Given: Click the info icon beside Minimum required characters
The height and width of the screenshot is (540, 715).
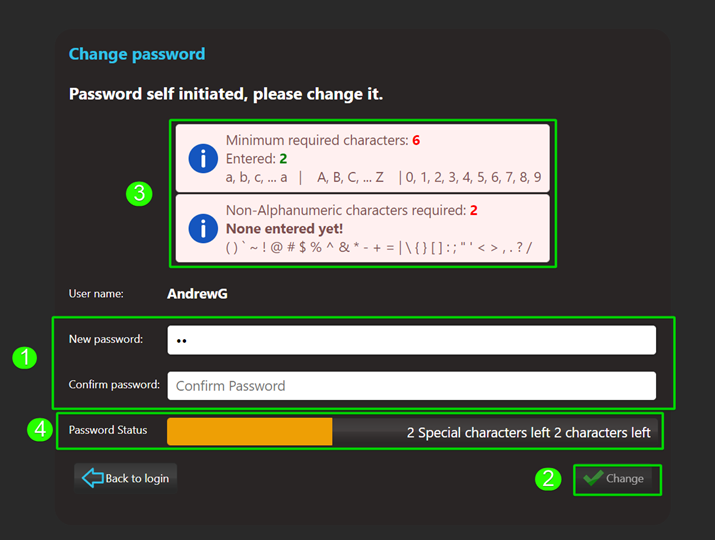Looking at the screenshot, I should coord(203,158).
